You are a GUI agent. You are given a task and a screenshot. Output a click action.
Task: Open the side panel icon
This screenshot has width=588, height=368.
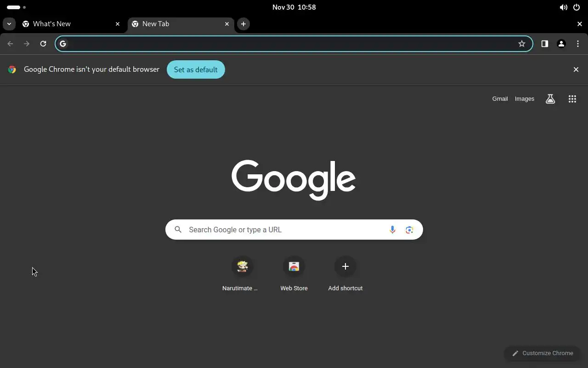[545, 44]
